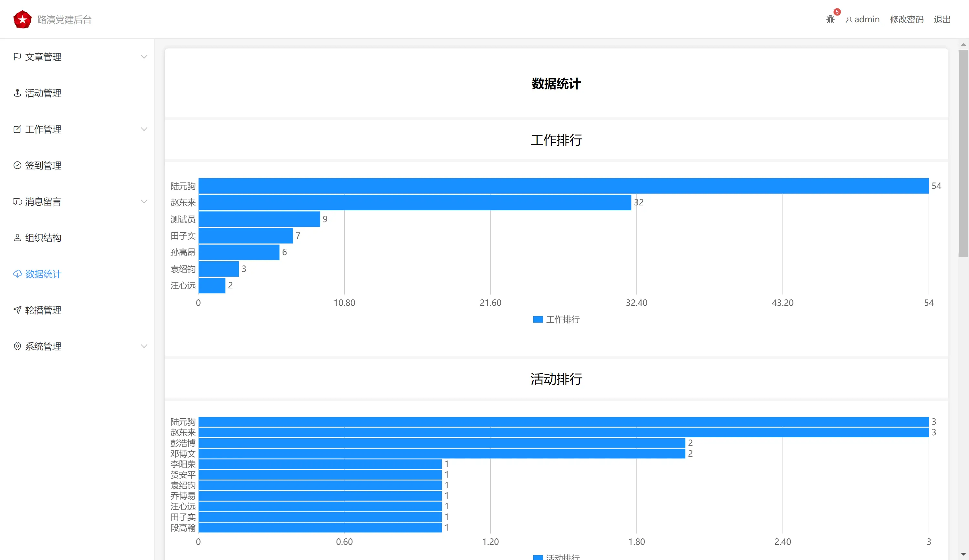Click 邓博文's bar in 活动排行 chart
Screen dimensions: 969x560
pos(442,453)
